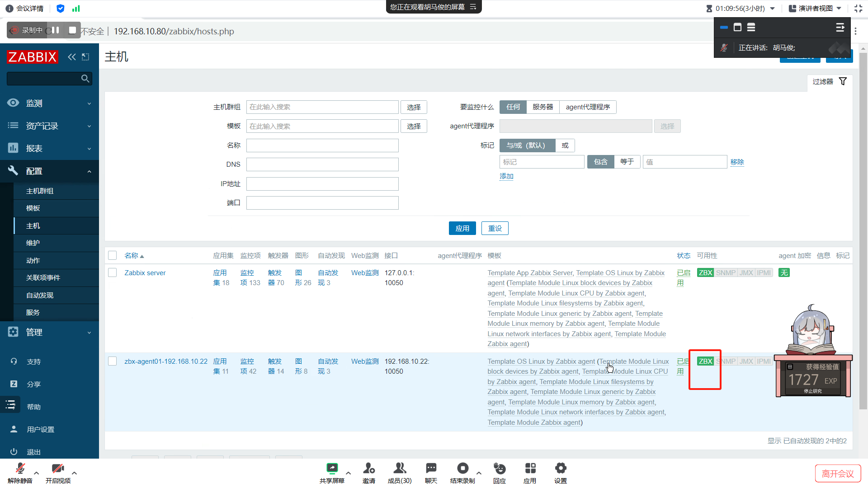Select the 包含 tag operator
This screenshot has height=488, width=868.
[601, 162]
